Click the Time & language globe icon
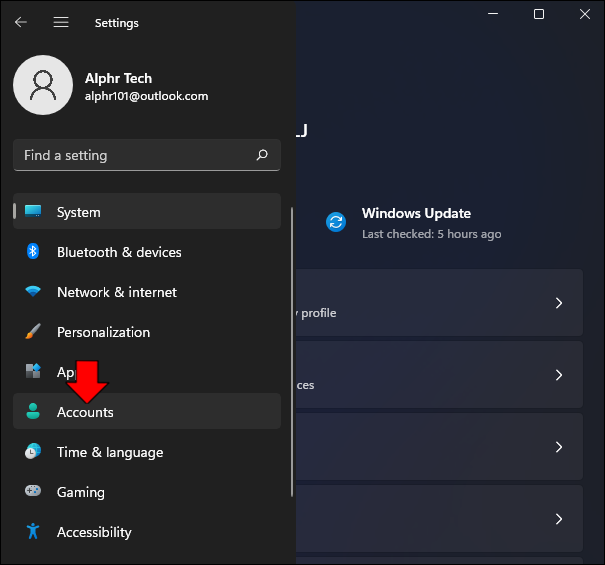 [33, 451]
